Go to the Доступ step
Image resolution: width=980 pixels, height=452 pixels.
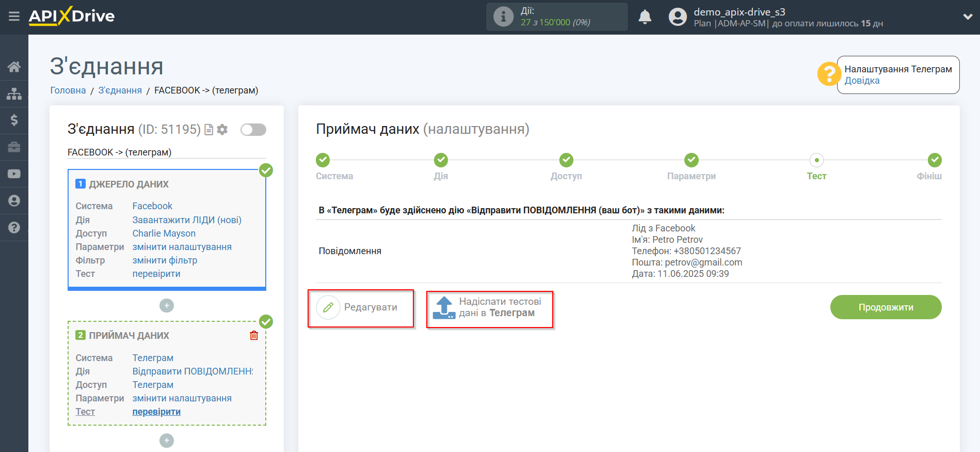tap(566, 160)
